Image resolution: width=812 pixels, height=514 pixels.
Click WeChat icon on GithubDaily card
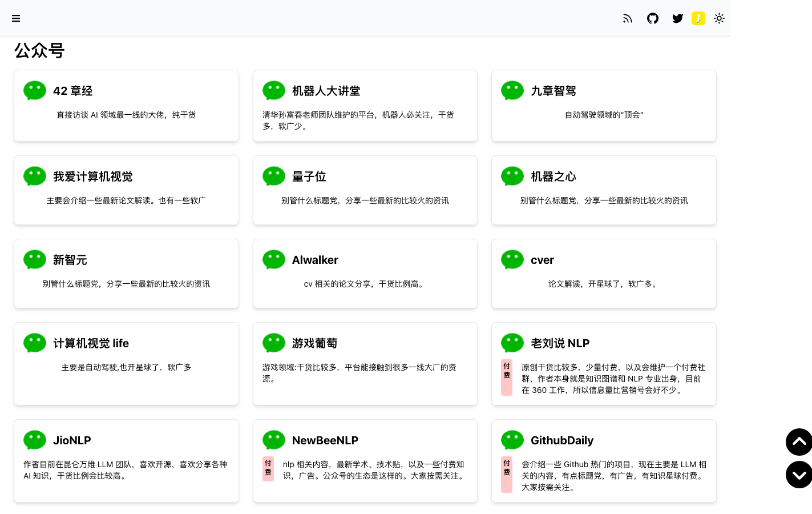pos(512,440)
